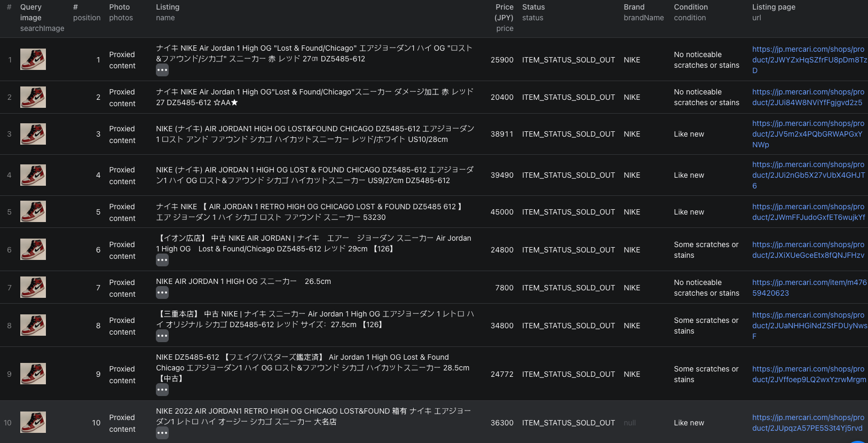868x443 pixels.
Task: Open the query image thumbnail in row 7
Action: point(33,287)
